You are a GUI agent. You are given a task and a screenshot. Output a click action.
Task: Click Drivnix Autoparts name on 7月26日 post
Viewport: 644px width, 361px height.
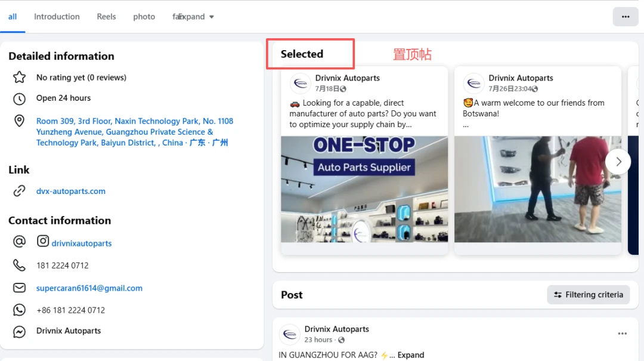coord(521,78)
